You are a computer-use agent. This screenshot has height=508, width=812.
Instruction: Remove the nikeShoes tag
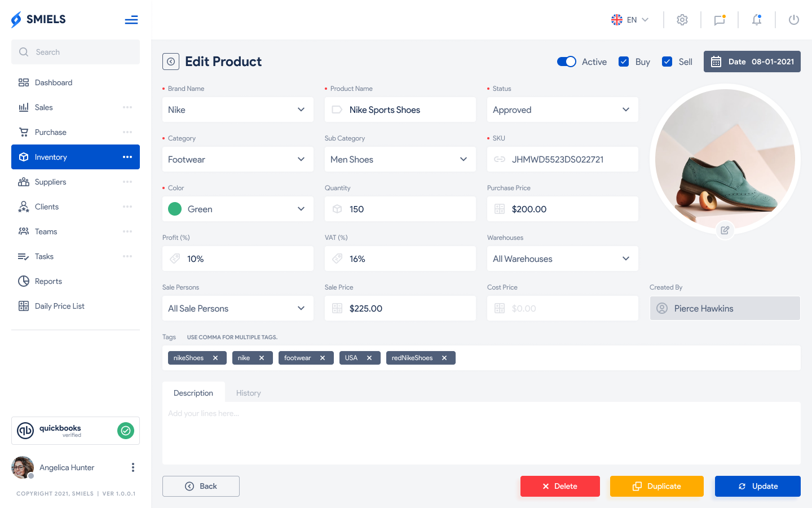pyautogui.click(x=215, y=358)
